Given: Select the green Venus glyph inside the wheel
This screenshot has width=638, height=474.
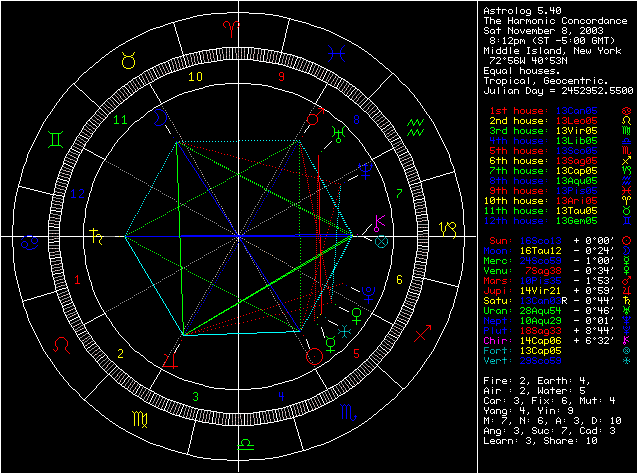Looking at the screenshot, I should [x=356, y=316].
